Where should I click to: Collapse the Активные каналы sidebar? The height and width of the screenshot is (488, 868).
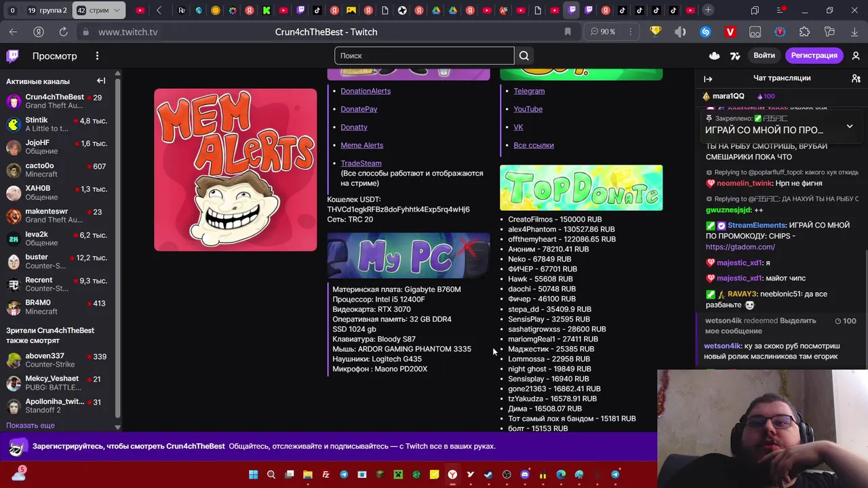[x=101, y=81]
